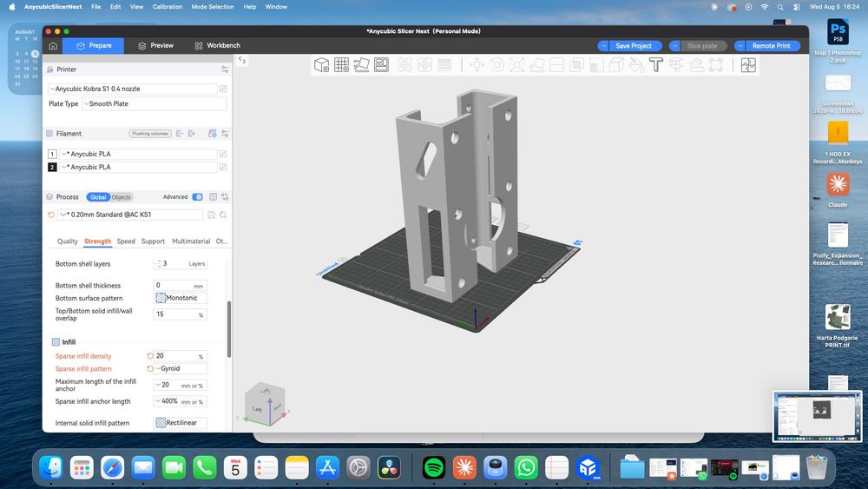Select the Text shape T tool

coord(656,65)
